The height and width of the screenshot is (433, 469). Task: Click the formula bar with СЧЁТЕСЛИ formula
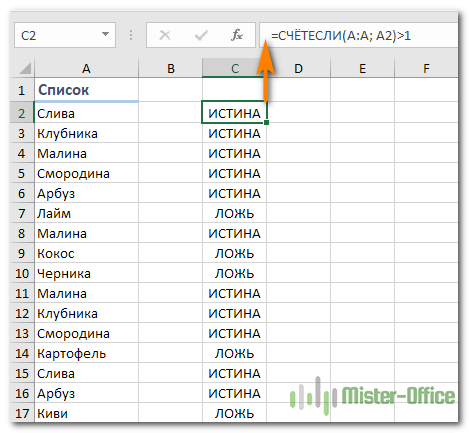[x=358, y=35]
